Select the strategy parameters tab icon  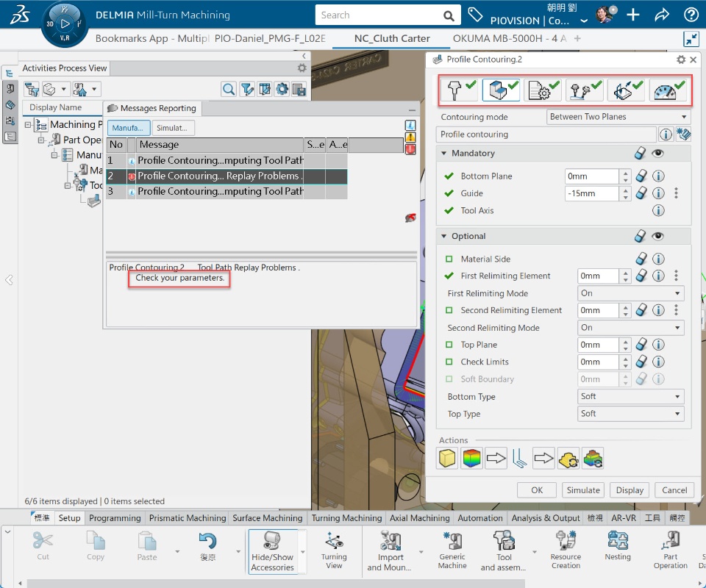[x=543, y=90]
